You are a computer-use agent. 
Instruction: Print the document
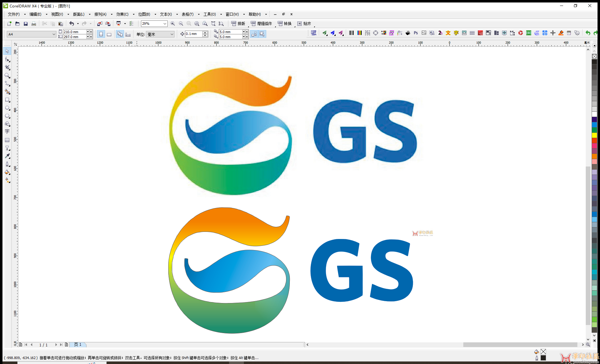(34, 24)
